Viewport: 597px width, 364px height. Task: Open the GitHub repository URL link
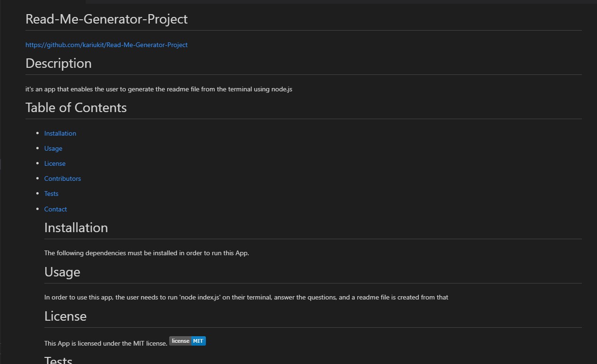106,45
